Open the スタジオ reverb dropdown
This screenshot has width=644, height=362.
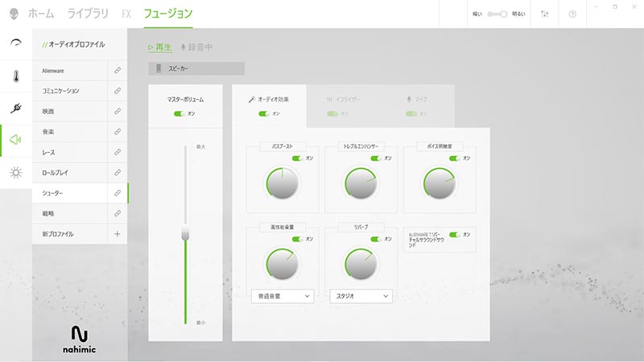(361, 297)
